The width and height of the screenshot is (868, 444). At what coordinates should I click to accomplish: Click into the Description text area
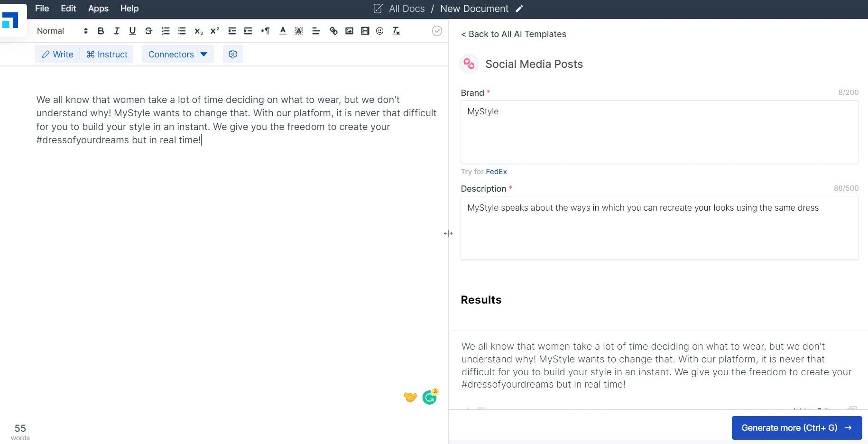pos(659,228)
